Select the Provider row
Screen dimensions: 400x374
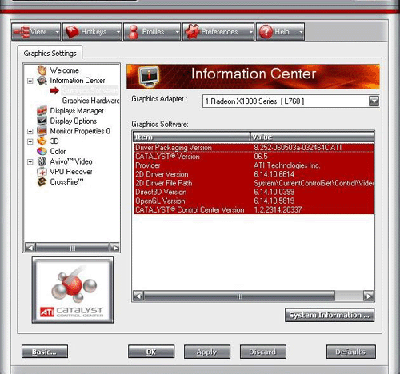pos(254,165)
